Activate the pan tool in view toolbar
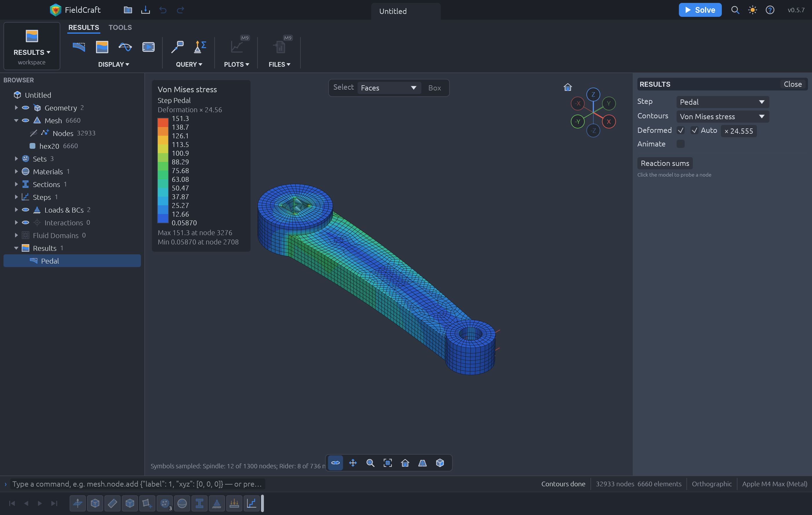The height and width of the screenshot is (515, 812). 353,463
